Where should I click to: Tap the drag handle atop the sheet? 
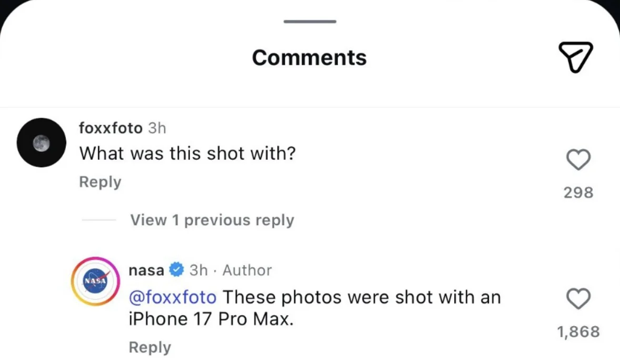point(309,22)
